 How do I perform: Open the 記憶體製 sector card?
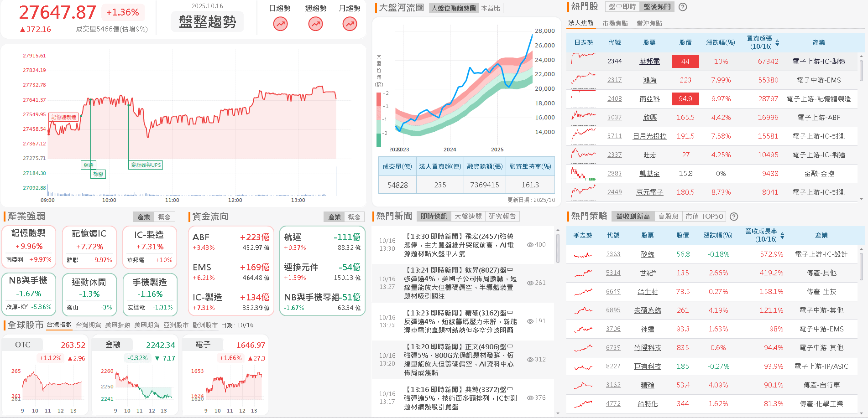pyautogui.click(x=29, y=247)
